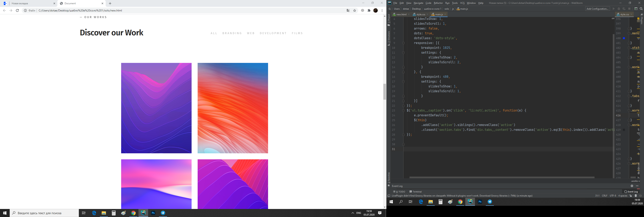
Task: Click the Add Configuration... button
Action: (597, 9)
